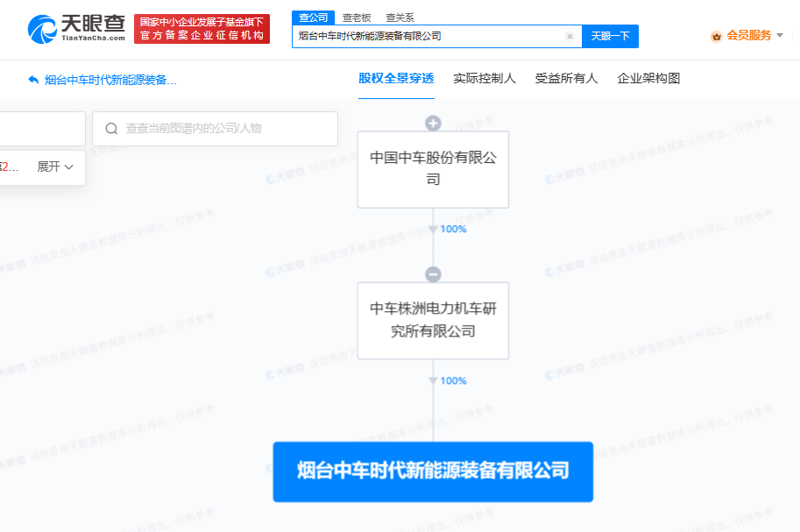
Task: Switch to the 企业架构图 tab
Action: pyautogui.click(x=648, y=79)
